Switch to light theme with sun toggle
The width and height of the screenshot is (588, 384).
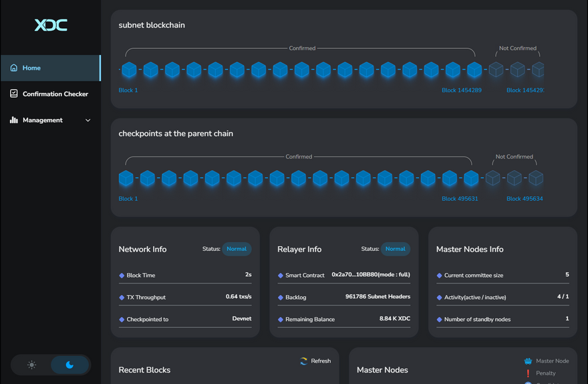point(31,365)
